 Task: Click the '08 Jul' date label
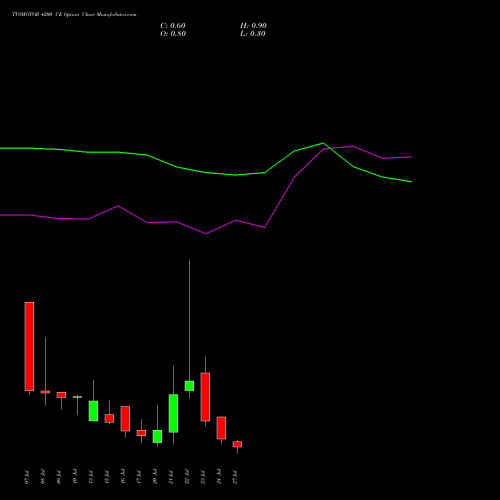(x=43, y=477)
